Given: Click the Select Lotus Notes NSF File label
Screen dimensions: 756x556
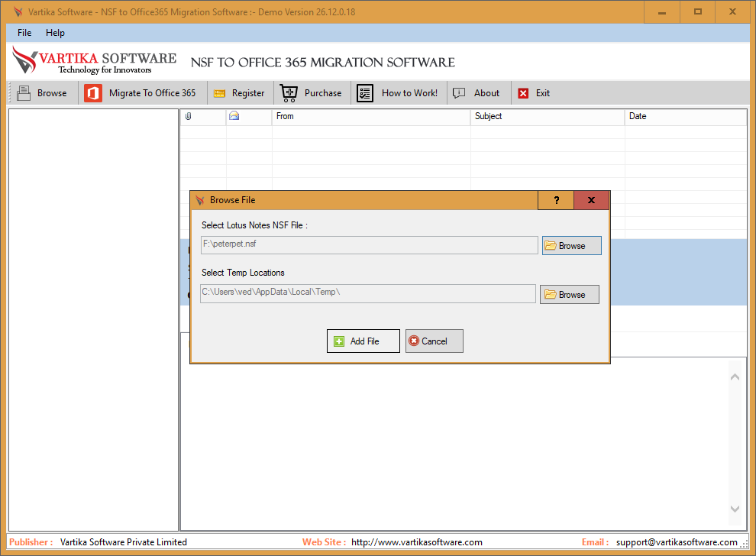Looking at the screenshot, I should (x=254, y=225).
